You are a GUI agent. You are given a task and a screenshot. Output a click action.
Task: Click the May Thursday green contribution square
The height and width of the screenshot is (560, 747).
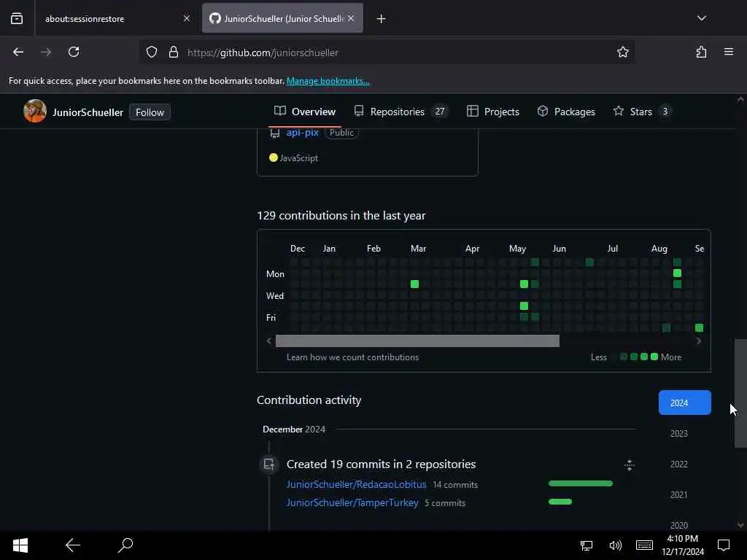point(524,306)
